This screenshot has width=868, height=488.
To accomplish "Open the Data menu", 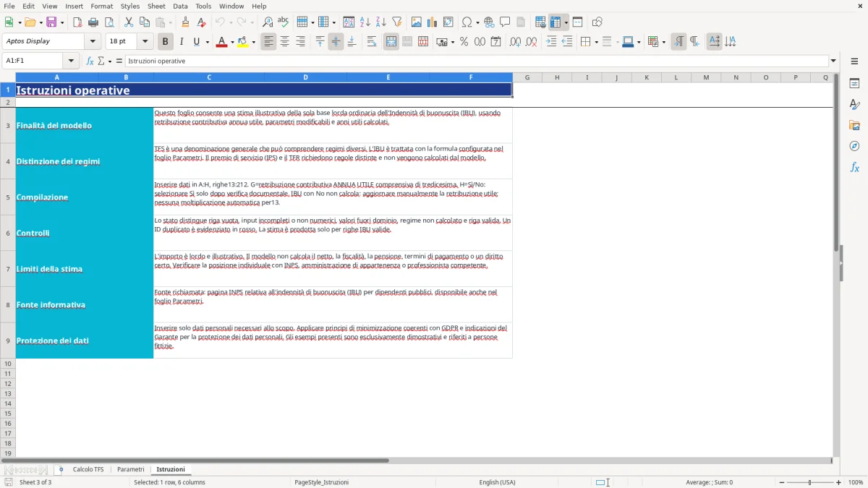I will 180,6.
